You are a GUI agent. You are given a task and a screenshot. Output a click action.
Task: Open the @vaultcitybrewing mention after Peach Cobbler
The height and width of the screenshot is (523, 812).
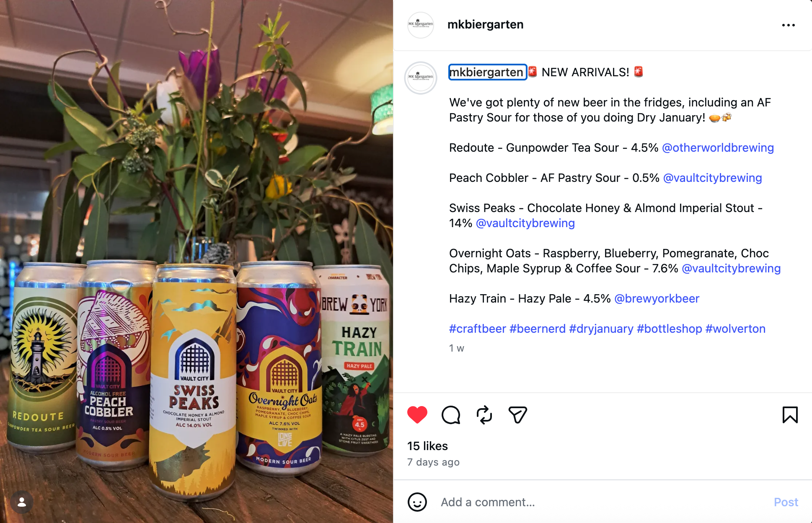[x=712, y=178]
